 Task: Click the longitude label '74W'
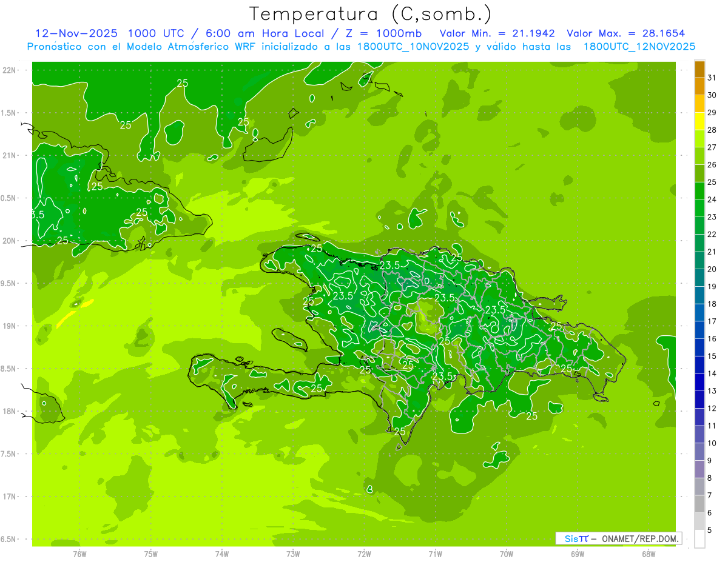click(x=222, y=554)
